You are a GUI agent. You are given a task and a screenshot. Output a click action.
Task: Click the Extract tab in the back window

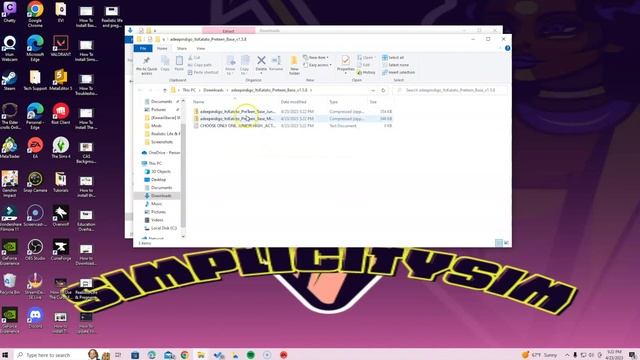[229, 31]
